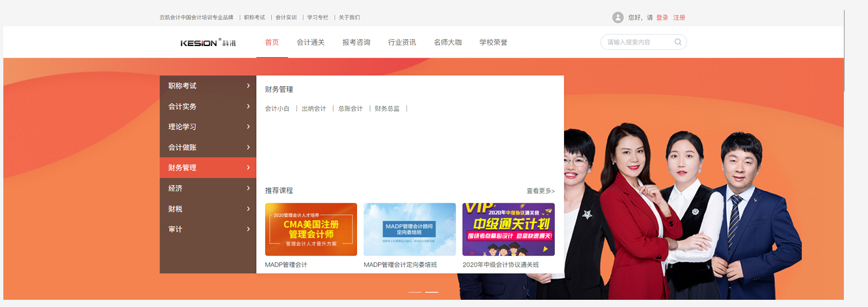This screenshot has height=307, width=868.
Task: Expand the 会计实务 category arrow
Action: click(249, 106)
